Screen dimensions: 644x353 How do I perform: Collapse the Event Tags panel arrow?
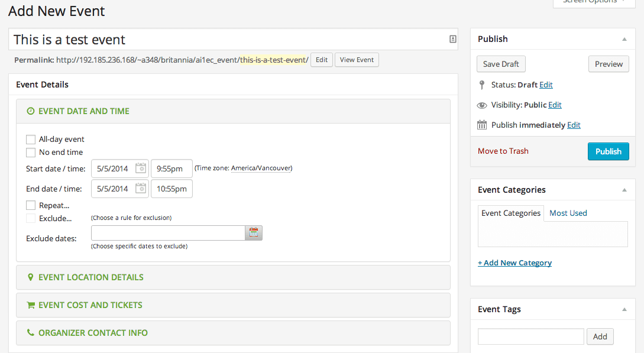click(624, 309)
